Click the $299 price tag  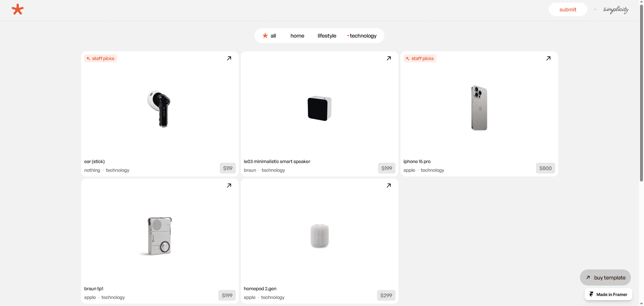point(386,295)
